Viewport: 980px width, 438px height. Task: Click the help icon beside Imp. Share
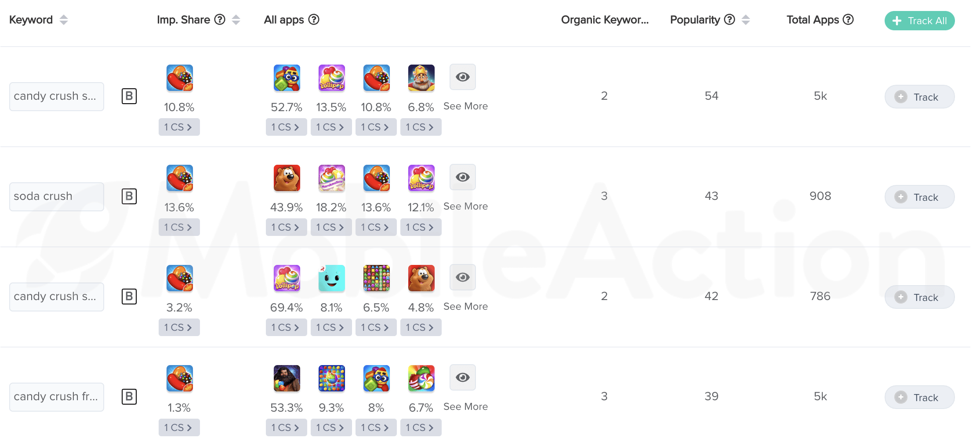220,20
